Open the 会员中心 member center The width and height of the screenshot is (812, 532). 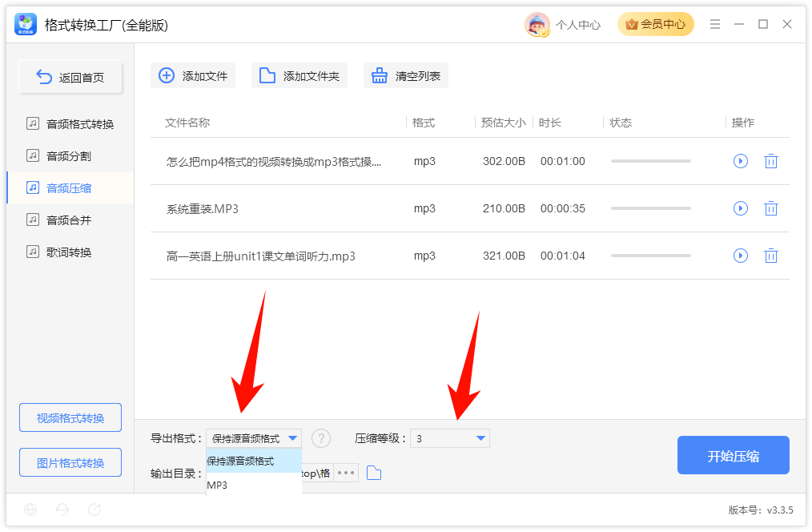(656, 24)
